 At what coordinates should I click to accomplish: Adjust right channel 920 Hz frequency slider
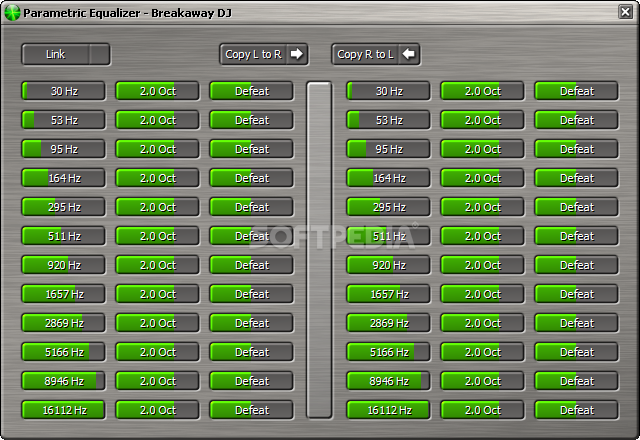click(388, 265)
